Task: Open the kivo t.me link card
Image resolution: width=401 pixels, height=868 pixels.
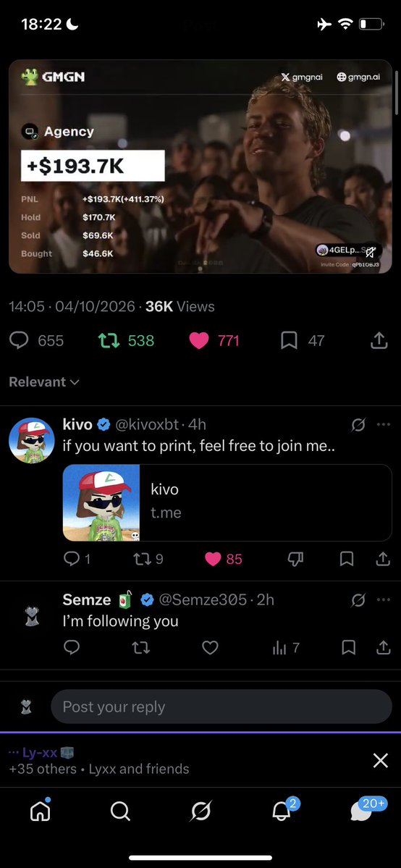Action: coord(227,502)
